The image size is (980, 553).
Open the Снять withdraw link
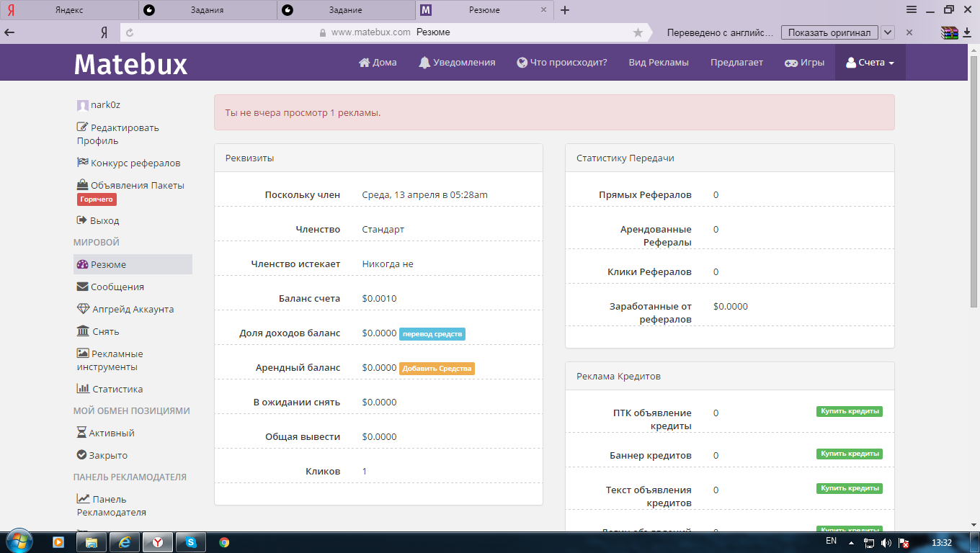[98, 331]
